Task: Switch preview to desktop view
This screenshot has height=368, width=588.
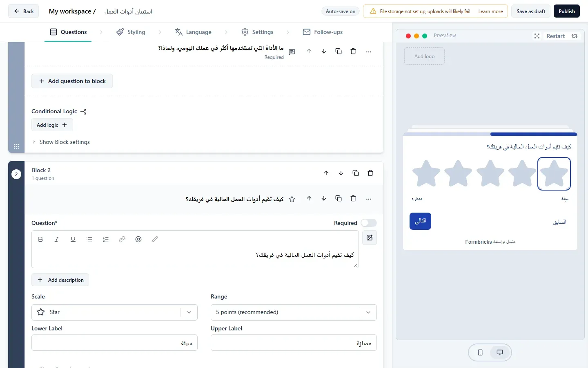Action: (500, 352)
